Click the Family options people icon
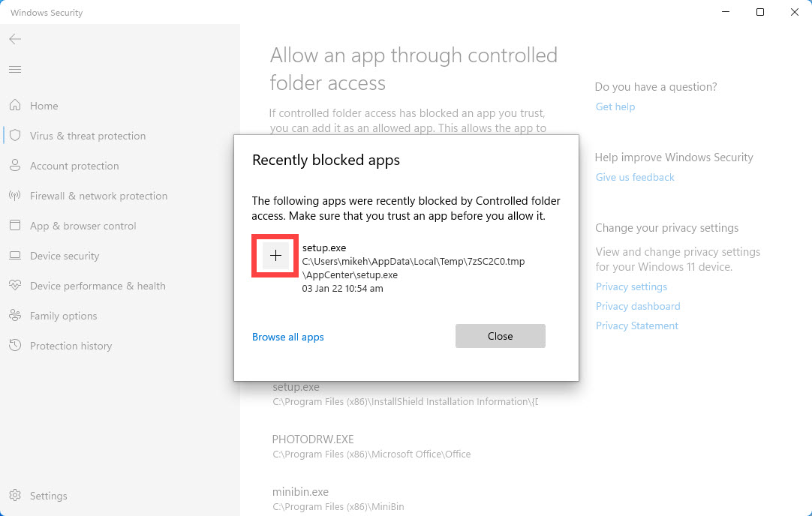 pyautogui.click(x=15, y=316)
